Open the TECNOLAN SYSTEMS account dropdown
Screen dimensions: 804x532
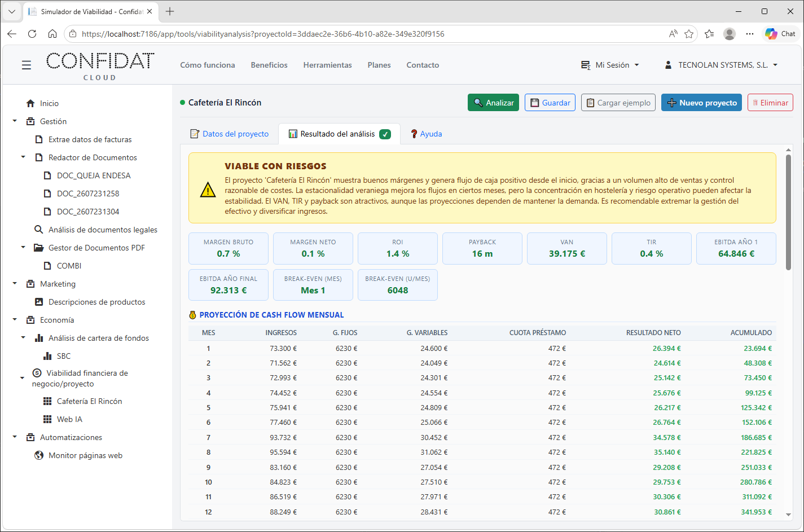click(x=721, y=65)
